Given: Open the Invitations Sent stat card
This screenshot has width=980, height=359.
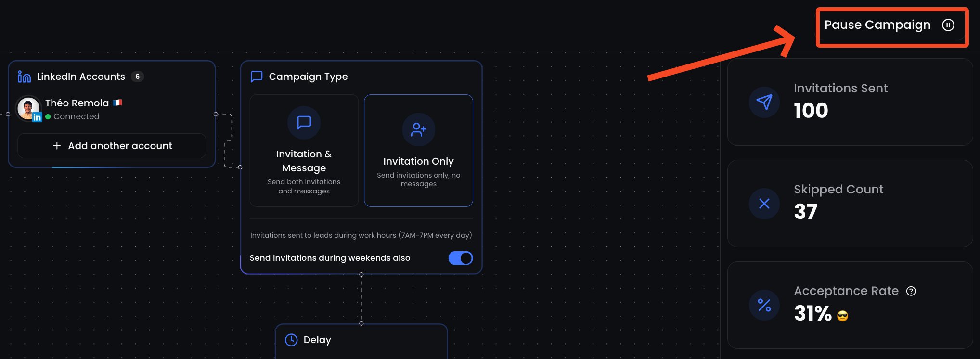Looking at the screenshot, I should [x=850, y=102].
